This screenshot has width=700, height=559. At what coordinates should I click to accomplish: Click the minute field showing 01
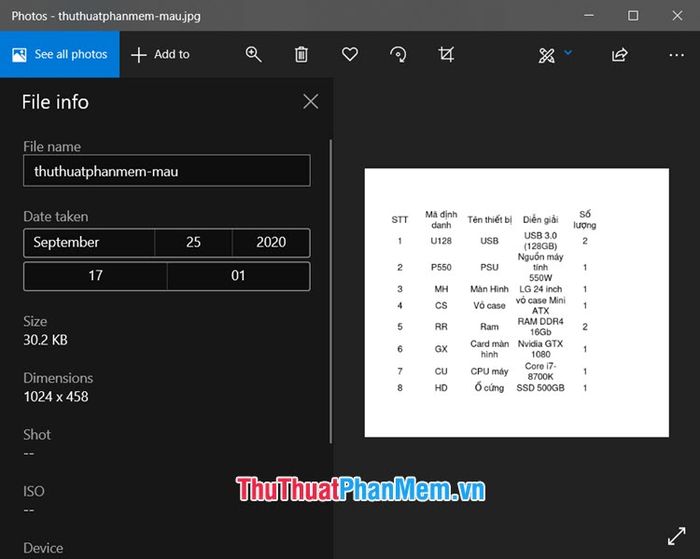click(238, 276)
